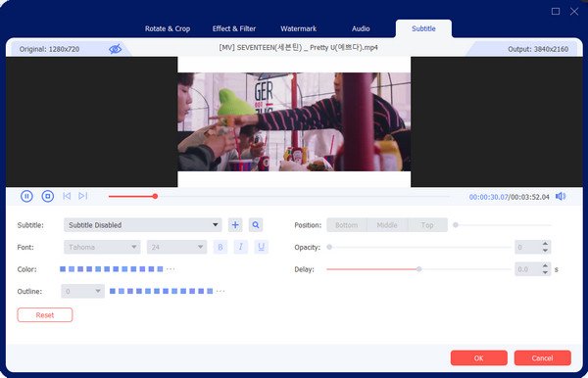Toggle italic subtitle text
Screen dimensions: 588x378
(x=241, y=247)
